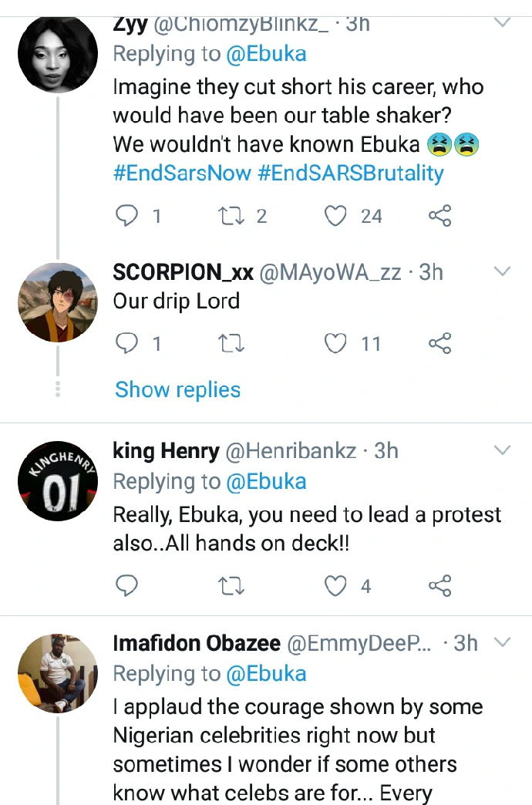Like king Henry's protest tweet

pos(335,587)
